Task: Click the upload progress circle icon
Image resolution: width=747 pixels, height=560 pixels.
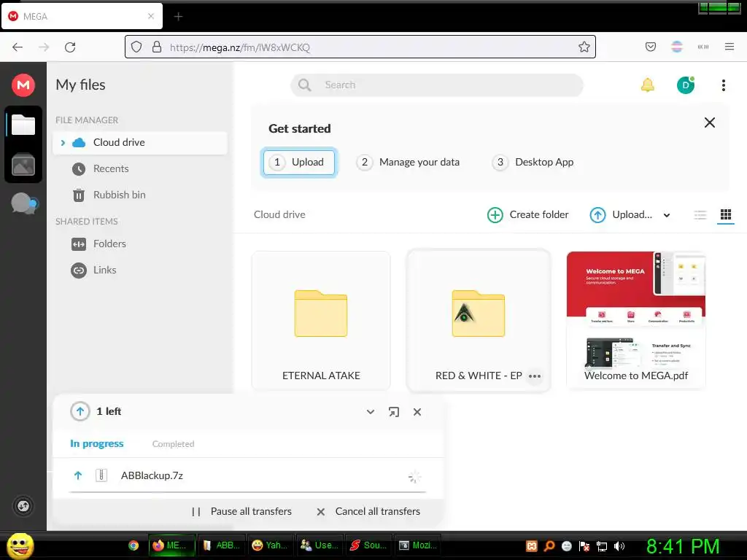Action: pos(80,411)
